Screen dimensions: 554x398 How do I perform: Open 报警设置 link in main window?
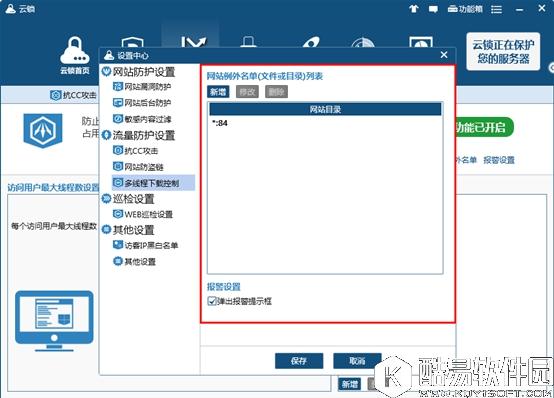point(499,160)
